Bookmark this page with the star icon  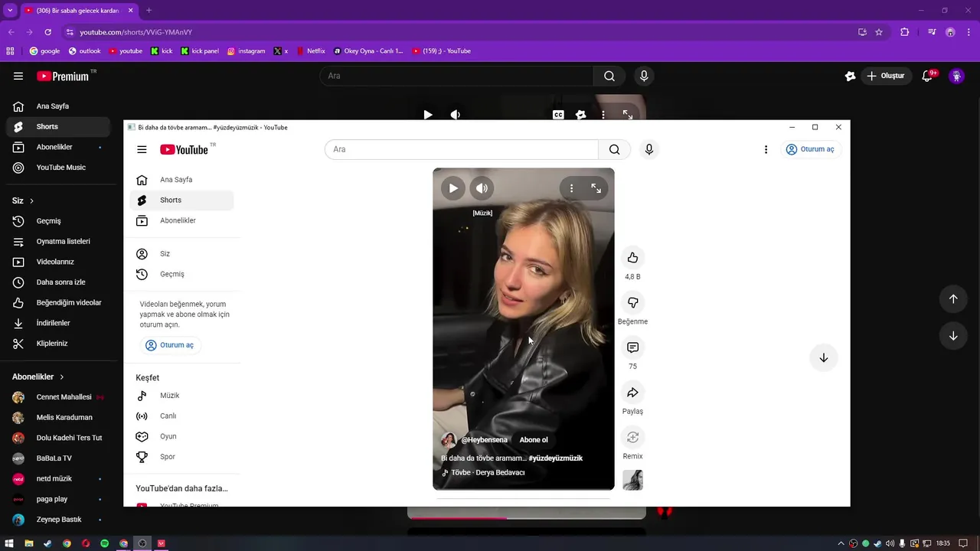click(x=879, y=32)
